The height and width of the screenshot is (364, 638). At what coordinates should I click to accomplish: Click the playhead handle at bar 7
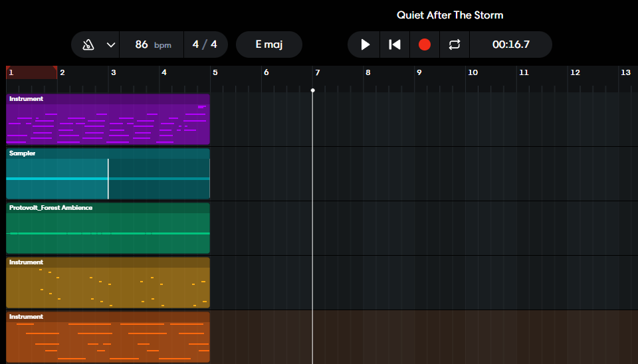[312, 90]
